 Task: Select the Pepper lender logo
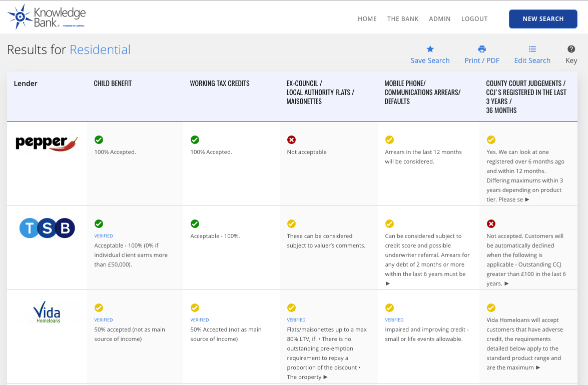(x=47, y=143)
